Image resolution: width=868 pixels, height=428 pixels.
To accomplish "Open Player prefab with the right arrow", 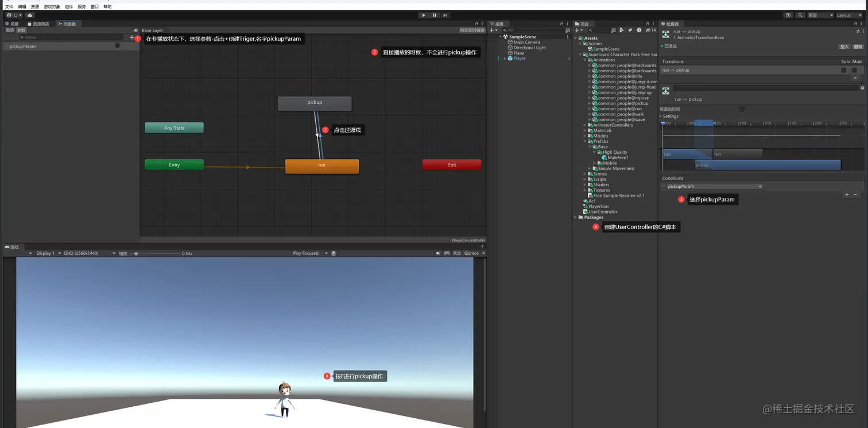I will point(569,59).
